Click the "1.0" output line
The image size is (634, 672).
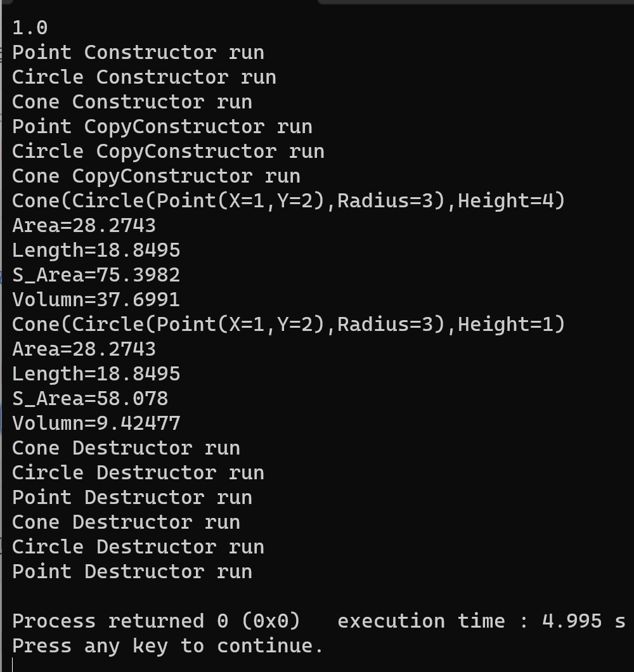(x=30, y=28)
